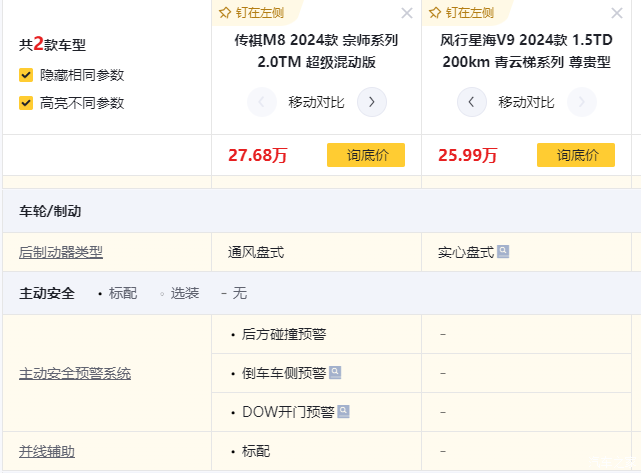Open 风行星海V9 2024款 title

[x=526, y=51]
